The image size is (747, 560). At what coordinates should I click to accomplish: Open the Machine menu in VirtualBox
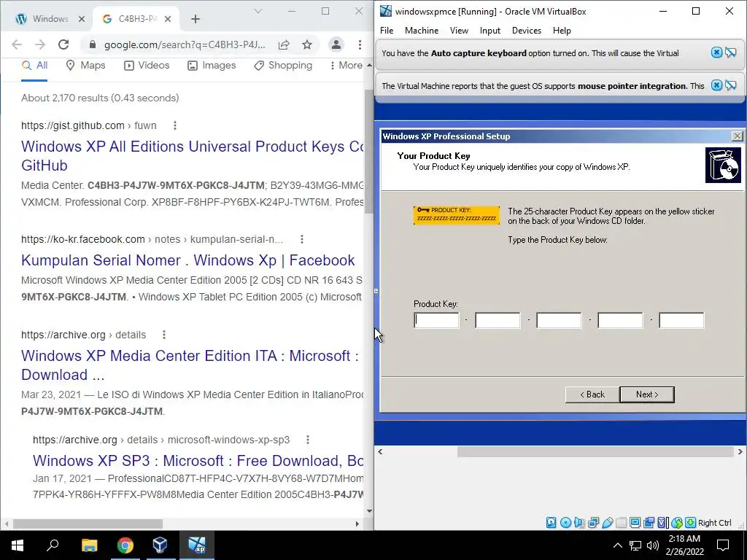click(x=422, y=31)
